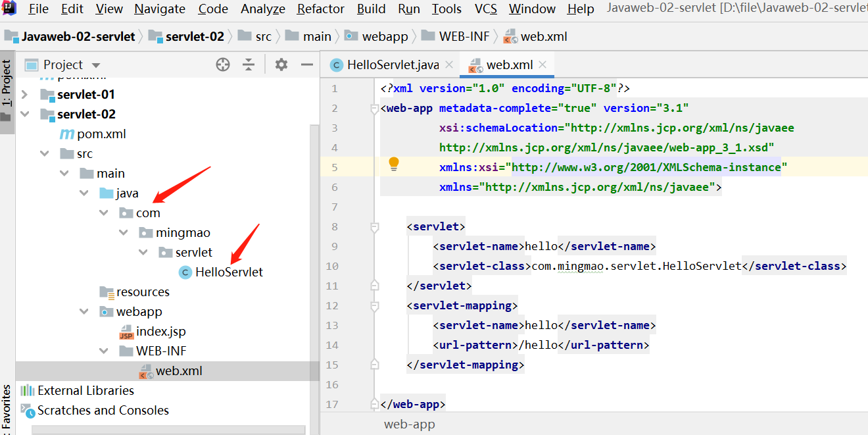
Task: Open the Help menu
Action: tap(581, 9)
